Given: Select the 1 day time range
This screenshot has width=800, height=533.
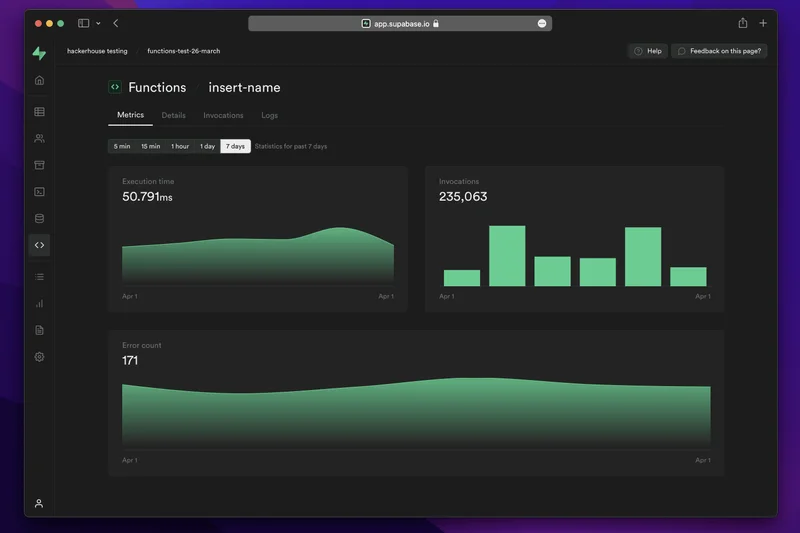Looking at the screenshot, I should tap(207, 146).
